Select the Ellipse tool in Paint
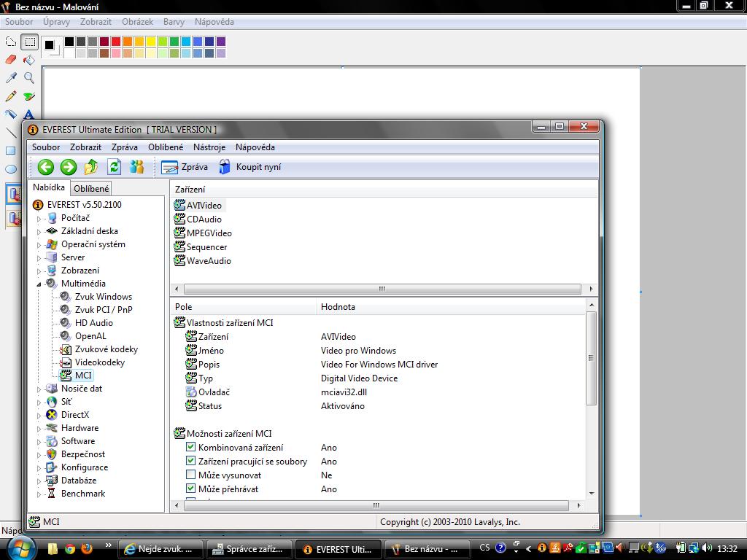The height and width of the screenshot is (560, 747). click(x=11, y=168)
